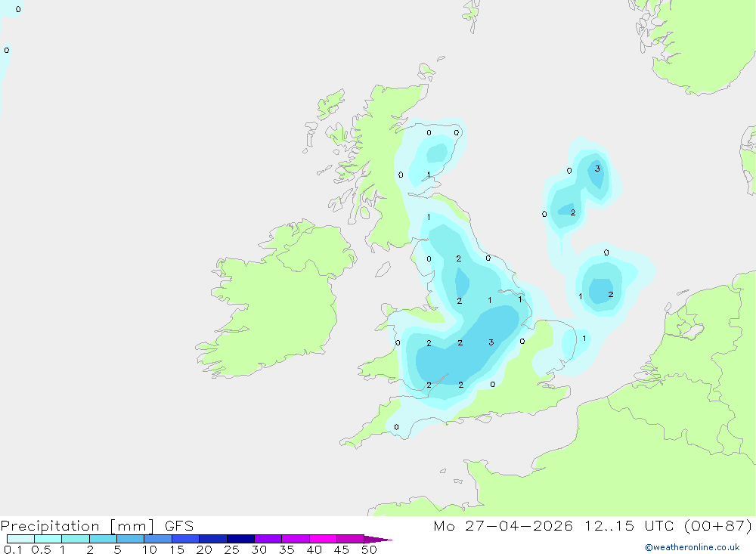Viewport: 756px width, 554px height.
Task: Click the "3" value over the North Sea
Action: (597, 169)
